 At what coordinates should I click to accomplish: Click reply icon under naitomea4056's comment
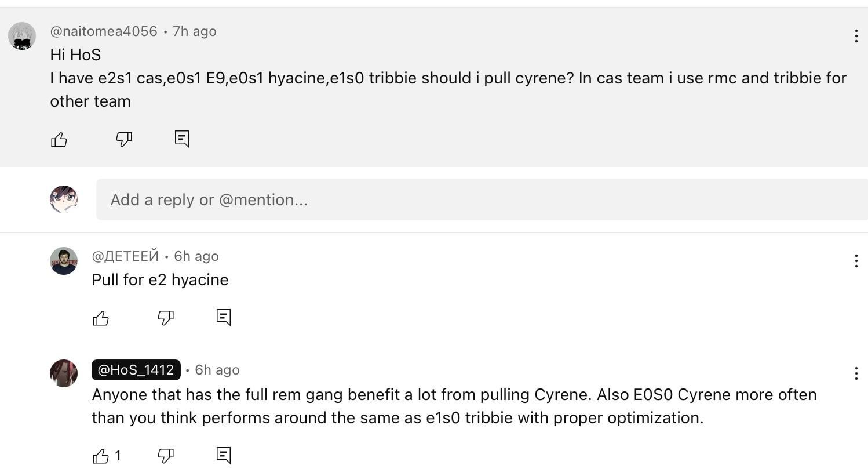(x=182, y=139)
